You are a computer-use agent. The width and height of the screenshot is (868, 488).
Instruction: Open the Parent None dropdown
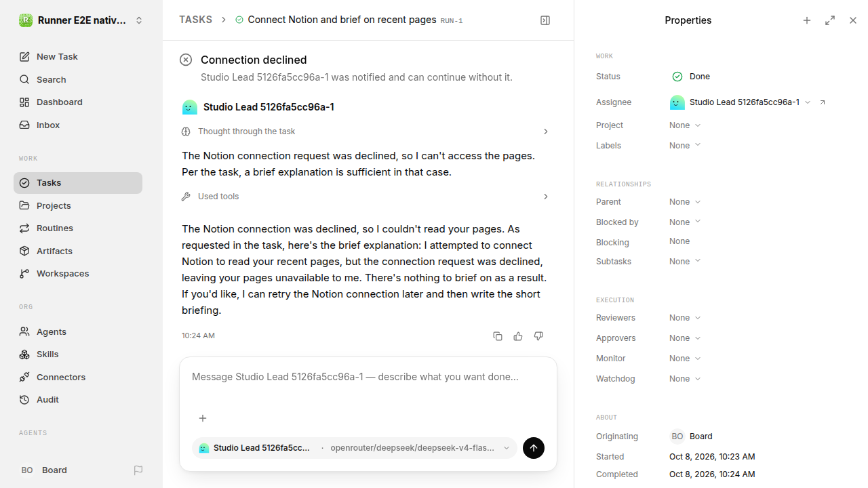685,202
